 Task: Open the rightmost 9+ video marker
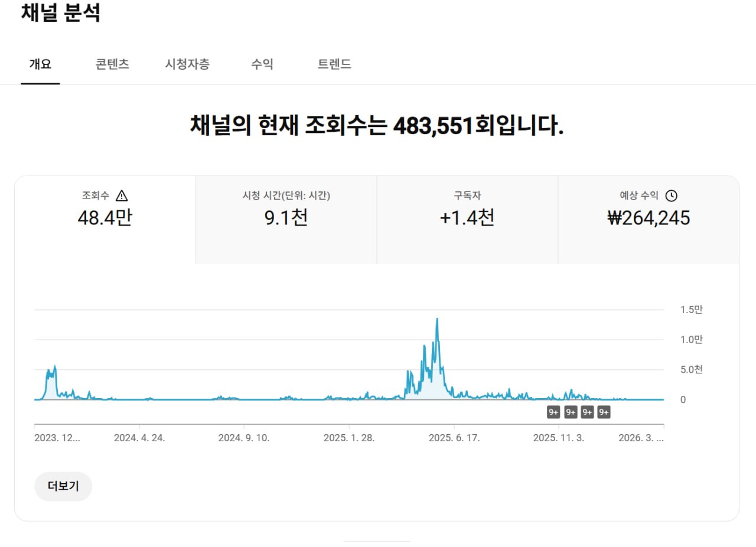tap(604, 412)
